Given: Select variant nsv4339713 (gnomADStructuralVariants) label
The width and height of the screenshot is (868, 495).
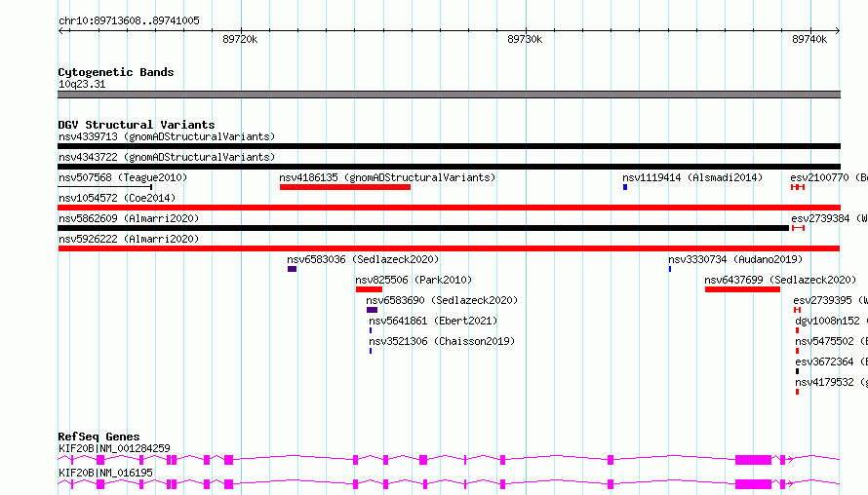Looking at the screenshot, I should [167, 136].
